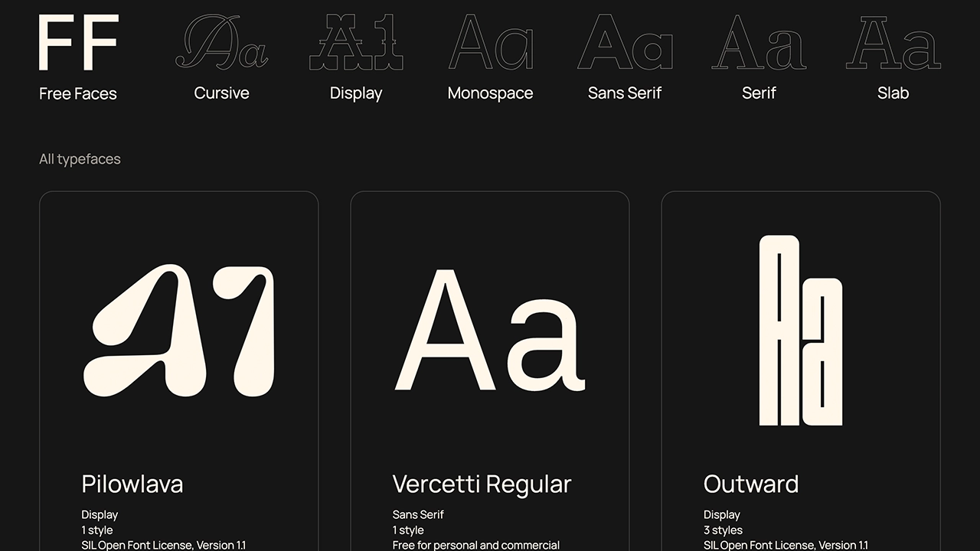Screen dimensions: 980x551
Task: Click the All typefaces heading
Action: (x=80, y=159)
